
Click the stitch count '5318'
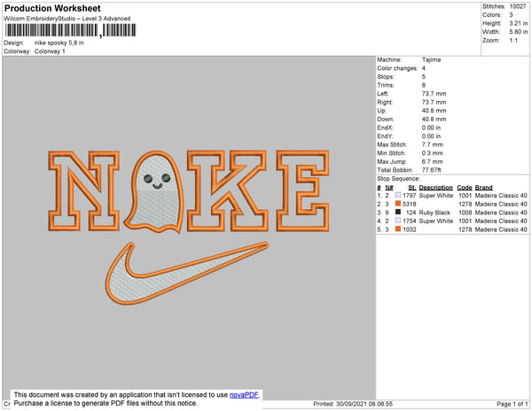click(409, 204)
